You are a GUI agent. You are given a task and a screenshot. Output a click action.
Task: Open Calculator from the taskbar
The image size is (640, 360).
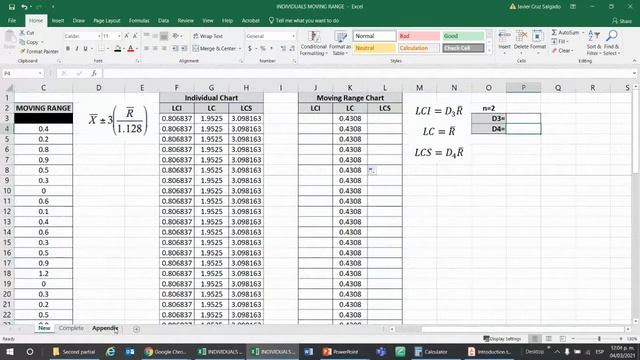[x=431, y=351]
